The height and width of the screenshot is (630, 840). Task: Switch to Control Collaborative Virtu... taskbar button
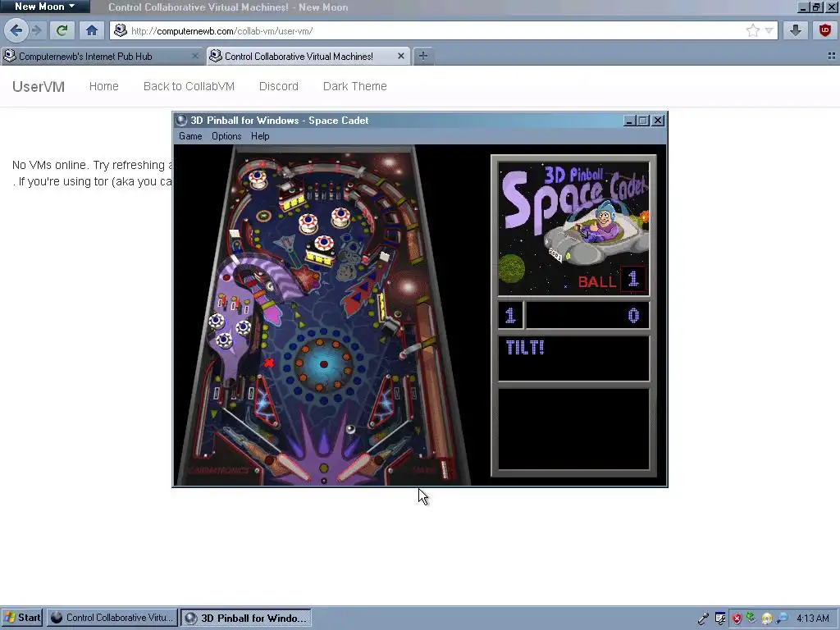[112, 618]
